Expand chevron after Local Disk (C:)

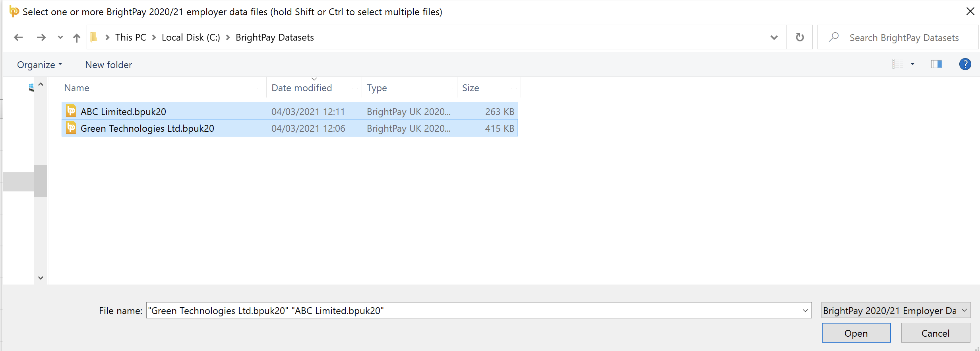tap(228, 37)
